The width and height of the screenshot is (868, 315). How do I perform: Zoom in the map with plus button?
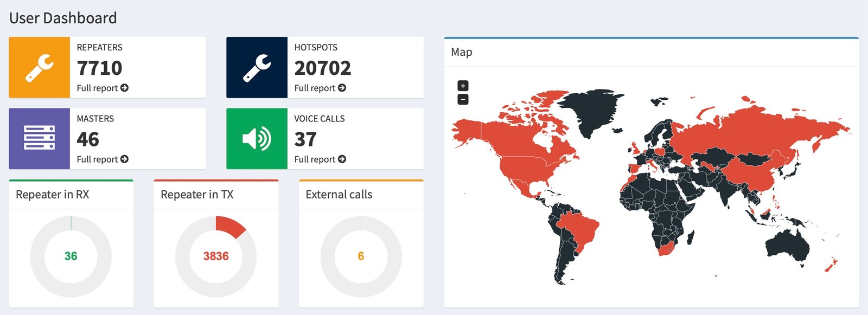(x=463, y=86)
